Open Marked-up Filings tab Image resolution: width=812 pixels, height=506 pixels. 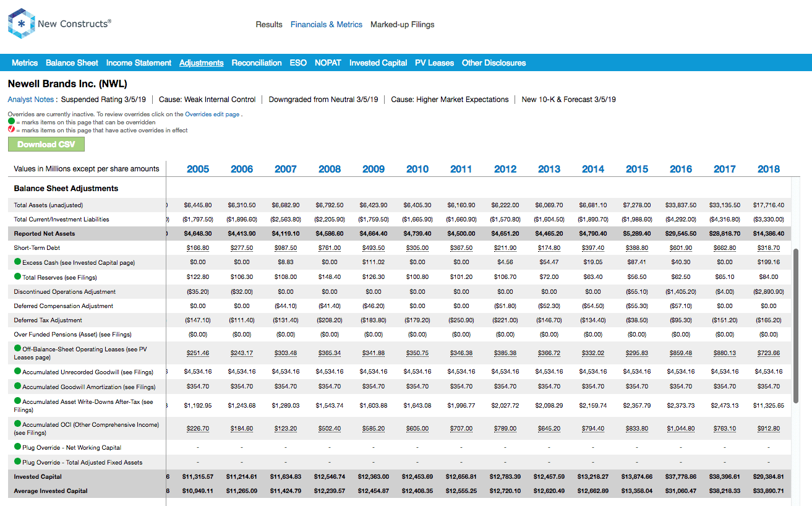point(403,25)
